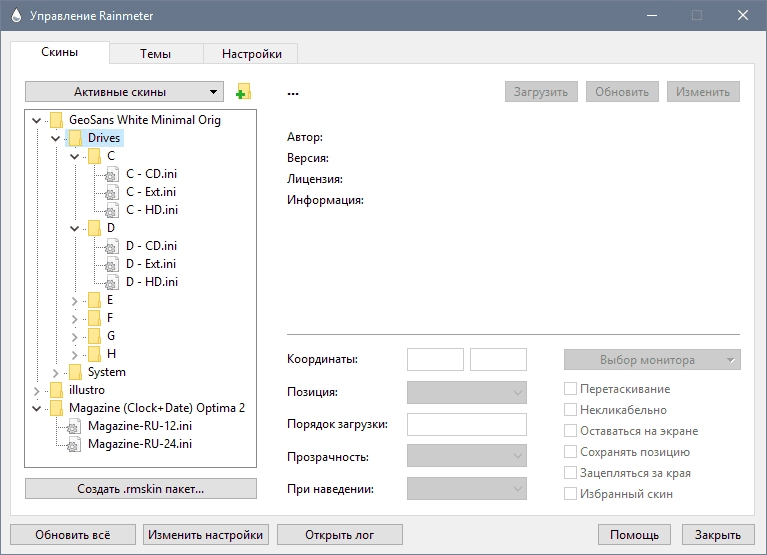The width and height of the screenshot is (767, 555).
Task: Check the Избранный скин checkbox
Action: click(570, 494)
